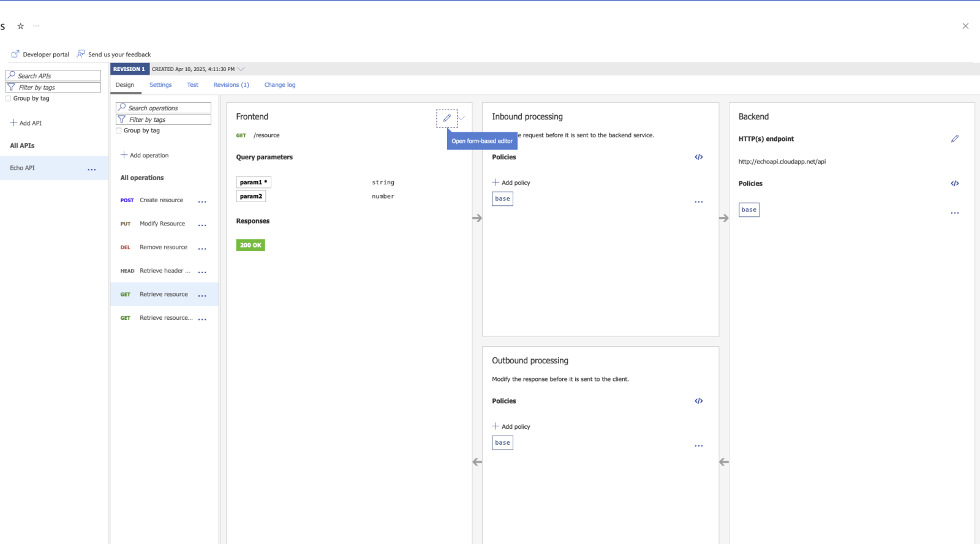Open Backend policies code editor icon
This screenshot has height=544, width=980.
pos(954,184)
